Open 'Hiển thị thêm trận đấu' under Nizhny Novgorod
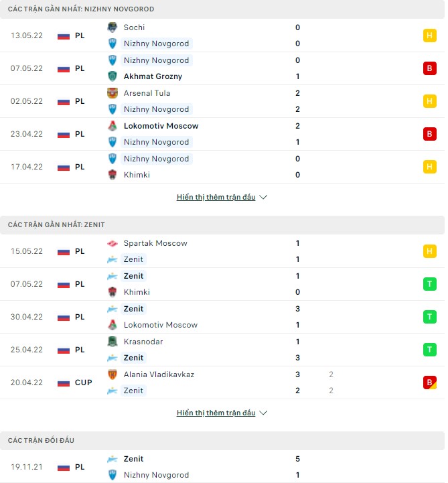This screenshot has width=448, height=483. 216,198
